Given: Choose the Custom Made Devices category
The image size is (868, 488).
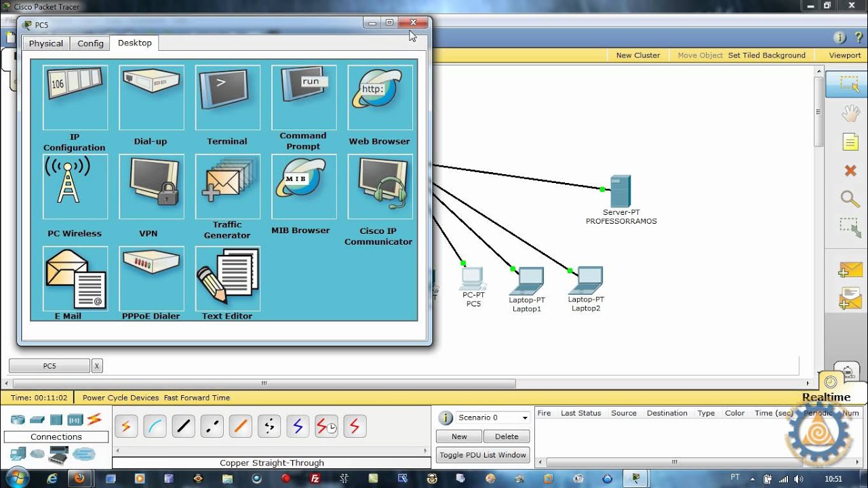Looking at the screenshot, I should [58, 455].
